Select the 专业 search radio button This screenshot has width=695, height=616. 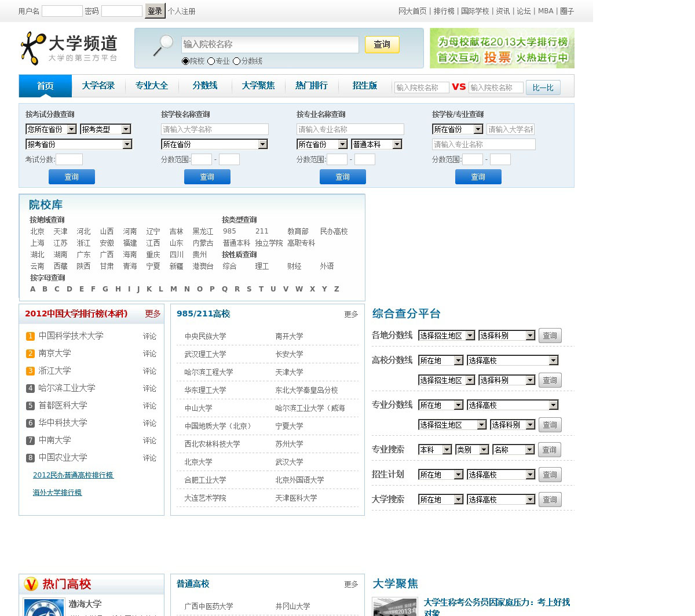(211, 61)
